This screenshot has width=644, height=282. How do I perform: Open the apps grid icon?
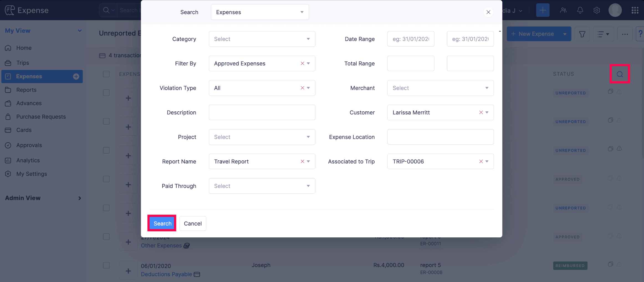point(635,11)
